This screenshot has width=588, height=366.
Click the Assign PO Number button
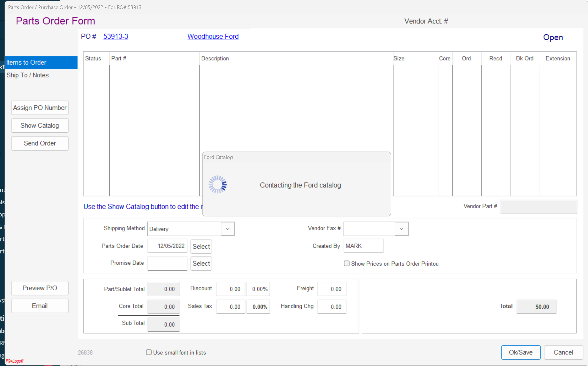pyautogui.click(x=40, y=108)
